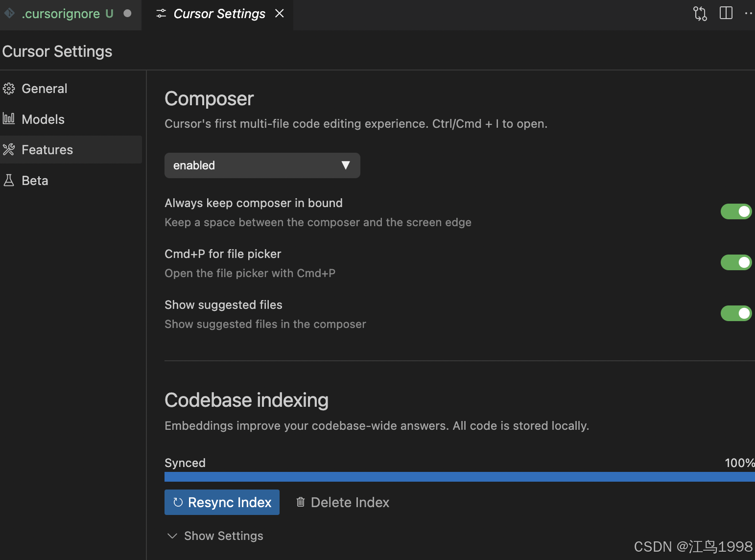Image resolution: width=755 pixels, height=560 pixels.
Task: Click the 100% sync percentage value
Action: click(x=740, y=463)
